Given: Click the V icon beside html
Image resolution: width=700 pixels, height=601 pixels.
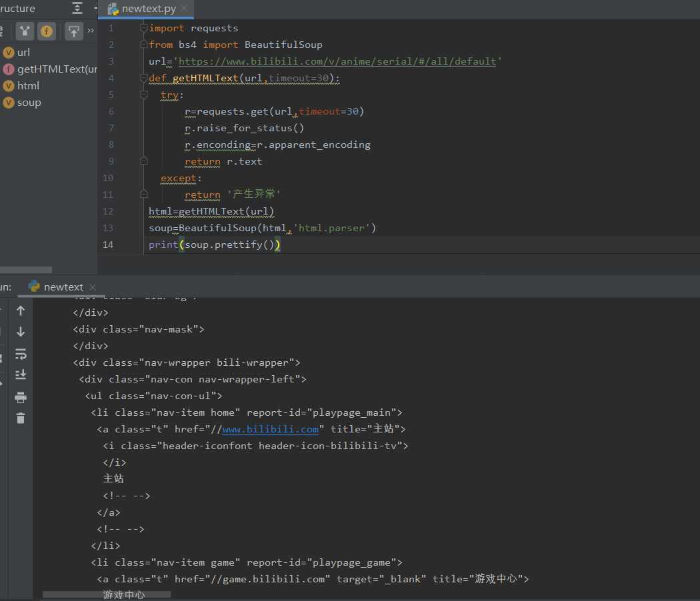Looking at the screenshot, I should click(9, 86).
